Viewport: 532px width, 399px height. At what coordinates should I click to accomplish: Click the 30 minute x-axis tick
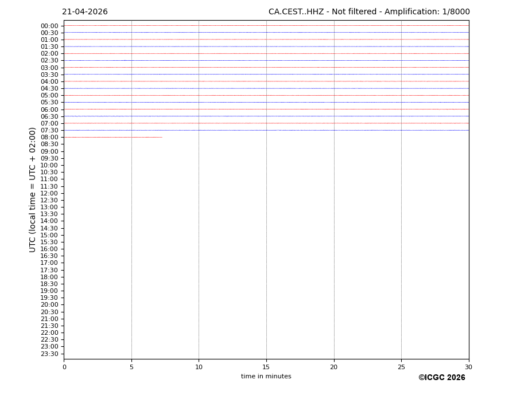click(468, 367)
